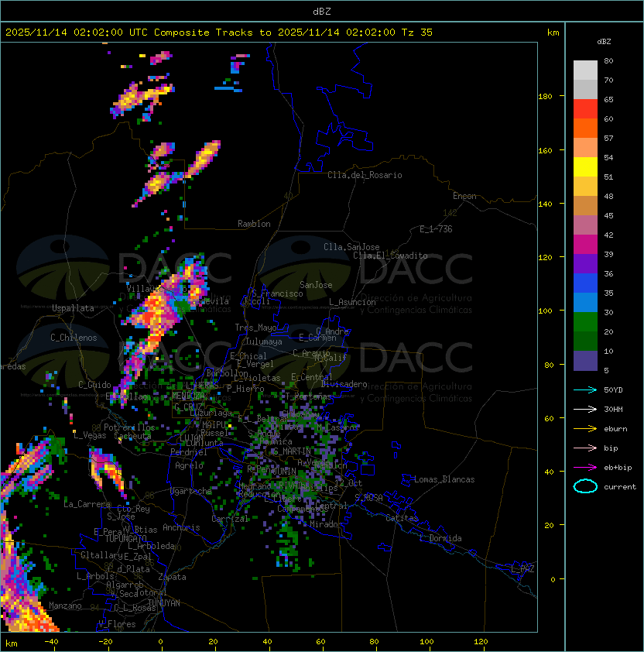Image resolution: width=644 pixels, height=652 pixels.
Task: Click the Potrerillos map label
Action: 129,427
